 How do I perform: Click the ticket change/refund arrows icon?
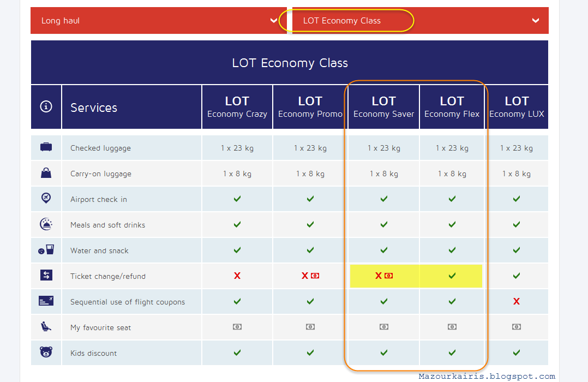(x=46, y=275)
